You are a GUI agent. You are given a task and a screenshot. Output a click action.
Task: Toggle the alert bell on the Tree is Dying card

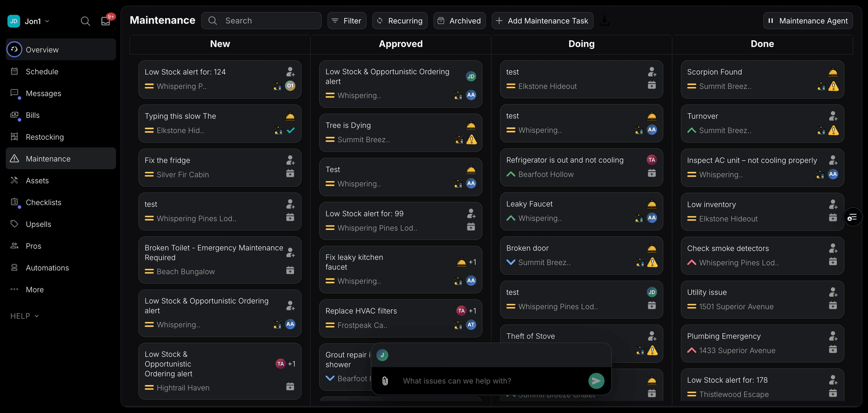471,125
